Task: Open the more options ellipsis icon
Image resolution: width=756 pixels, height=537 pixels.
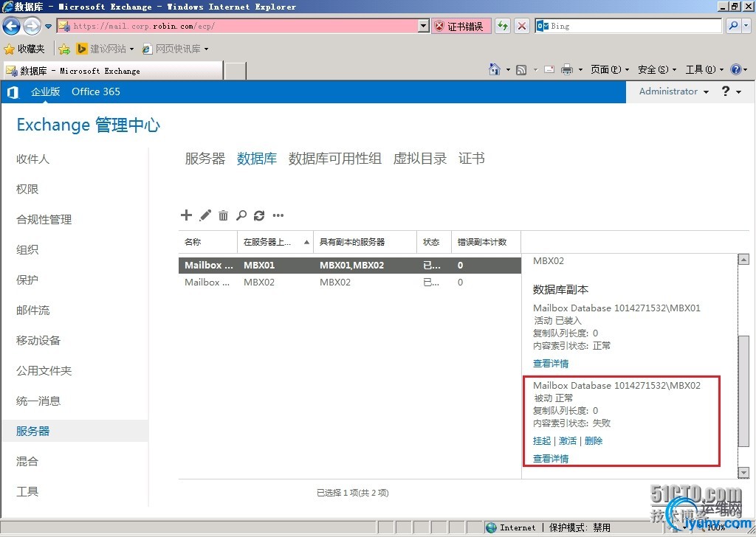Action: tap(278, 215)
